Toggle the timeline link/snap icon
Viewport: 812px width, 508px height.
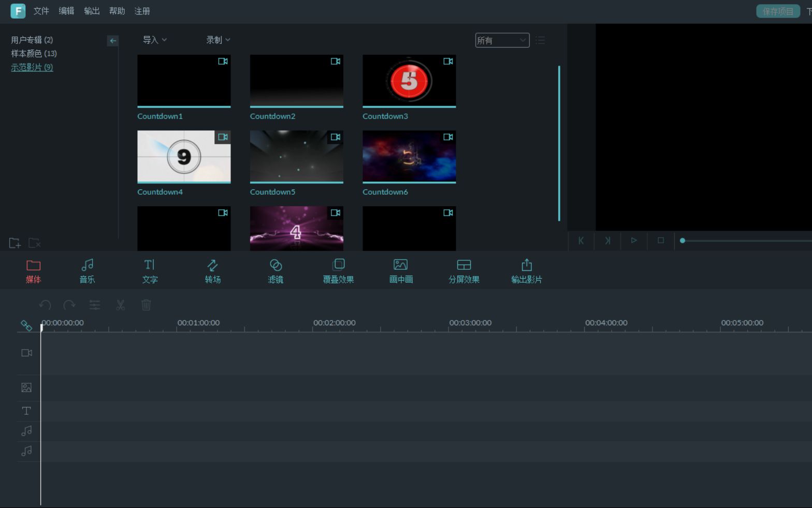pos(26,326)
